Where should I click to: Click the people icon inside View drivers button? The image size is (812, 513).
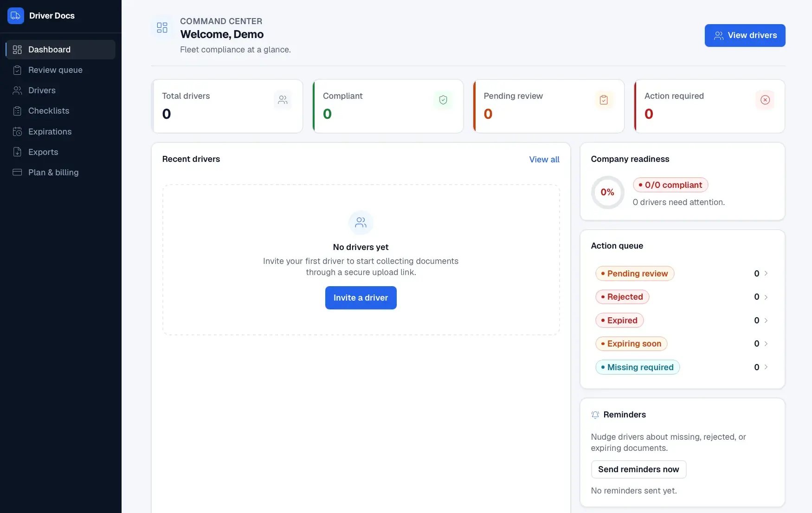pos(719,36)
